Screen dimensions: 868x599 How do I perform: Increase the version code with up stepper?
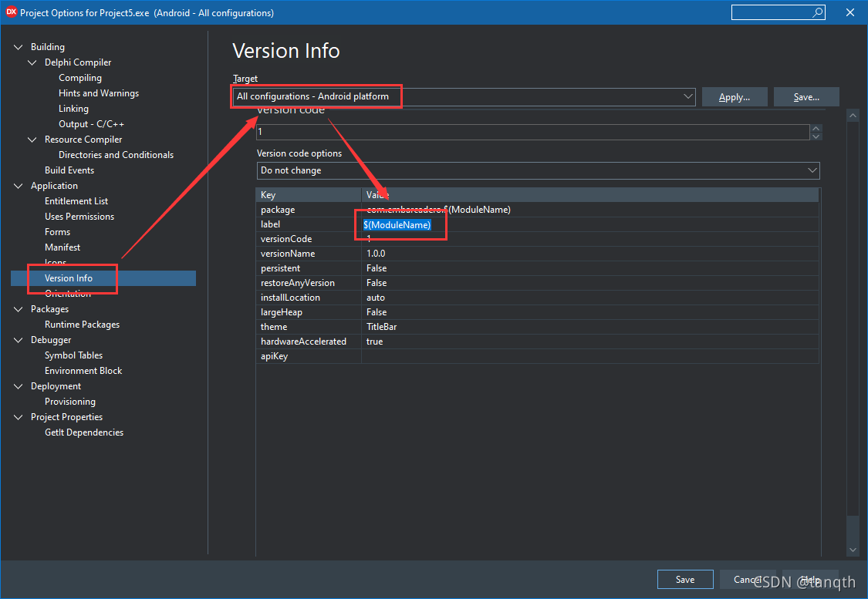816,128
